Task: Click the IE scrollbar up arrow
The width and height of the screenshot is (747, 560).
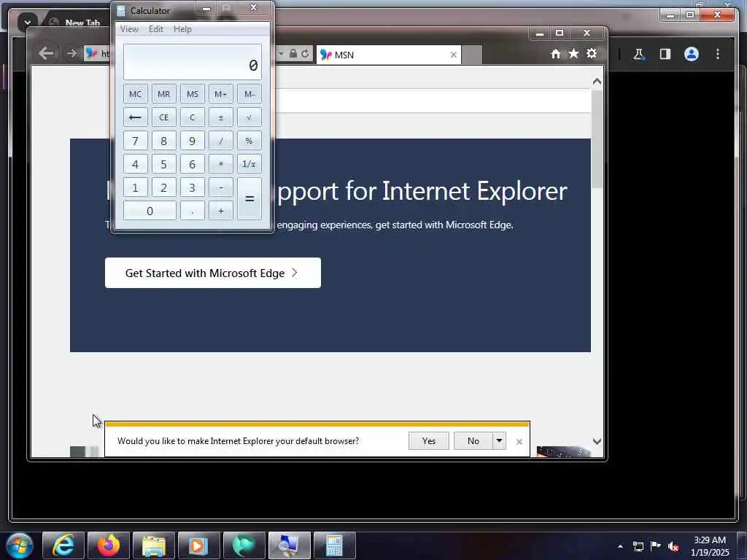Action: pos(597,82)
